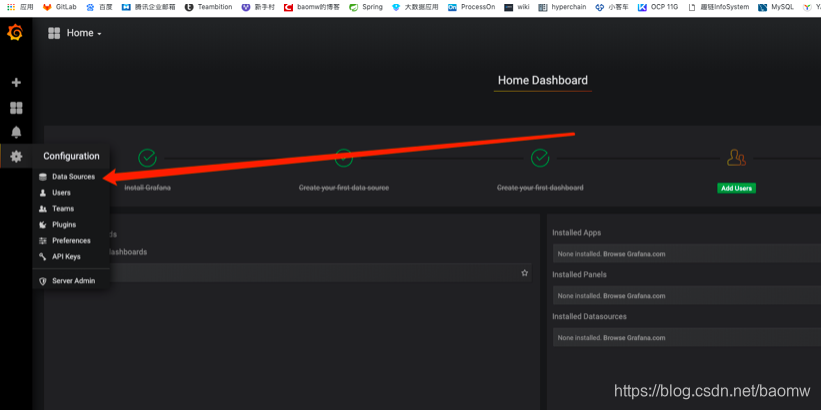Click the dashboard grid icon beside Home
821x410 pixels.
click(x=54, y=33)
